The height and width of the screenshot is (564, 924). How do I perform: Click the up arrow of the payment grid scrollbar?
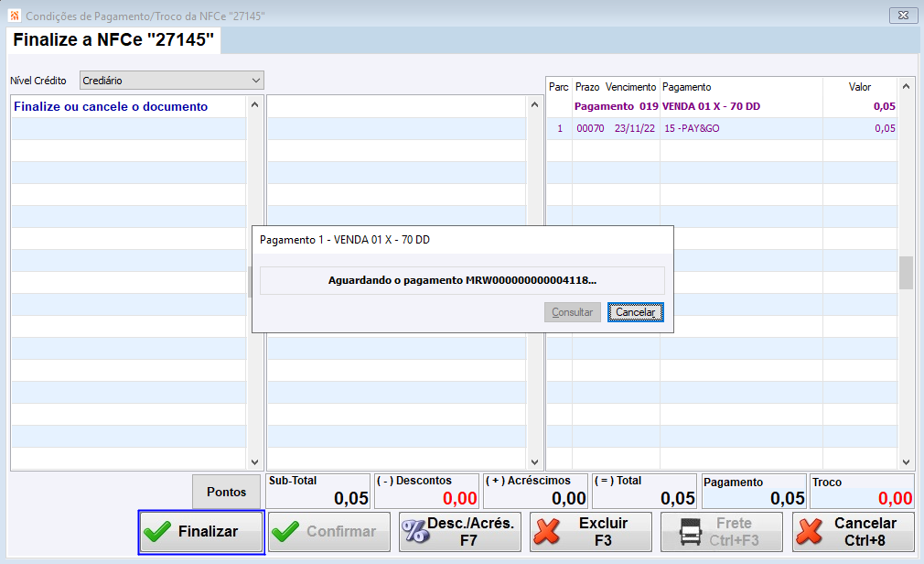coord(907,87)
